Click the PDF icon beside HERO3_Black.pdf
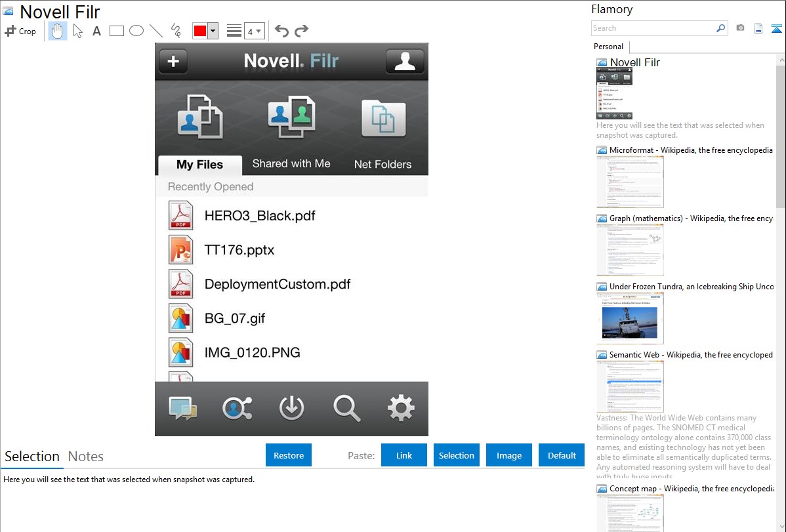786x532 pixels. 180,216
